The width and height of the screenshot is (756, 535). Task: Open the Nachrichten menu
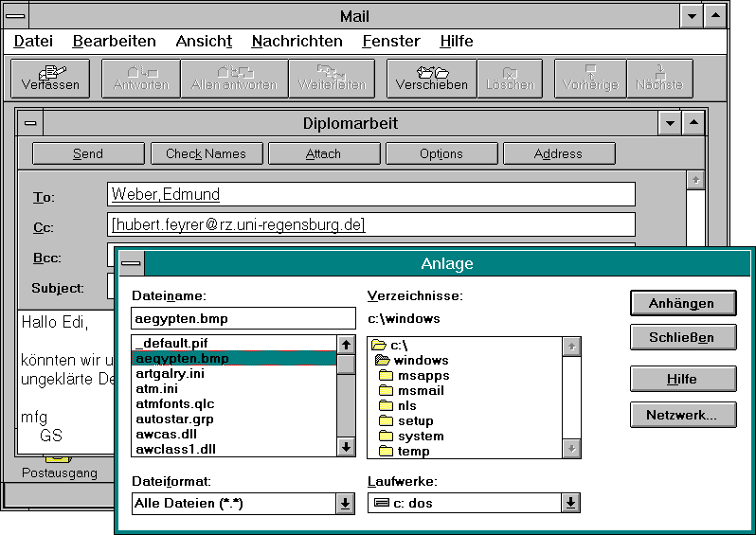tap(297, 41)
